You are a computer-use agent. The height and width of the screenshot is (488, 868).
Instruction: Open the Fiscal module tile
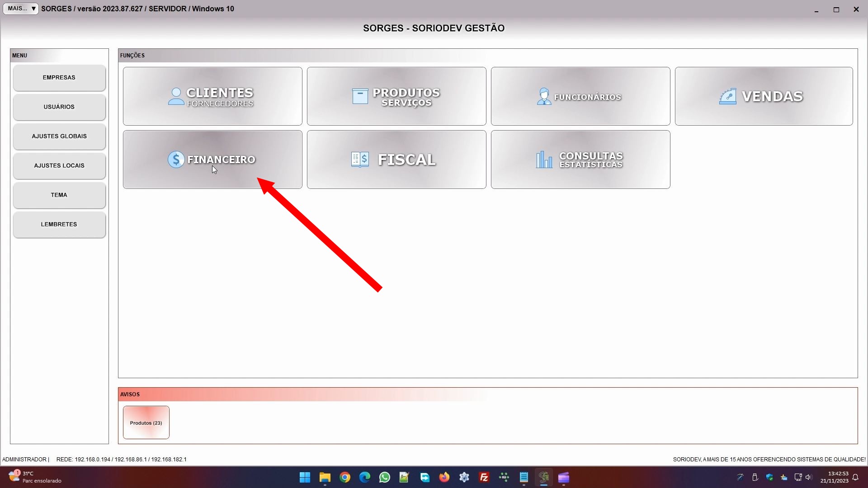coord(396,160)
